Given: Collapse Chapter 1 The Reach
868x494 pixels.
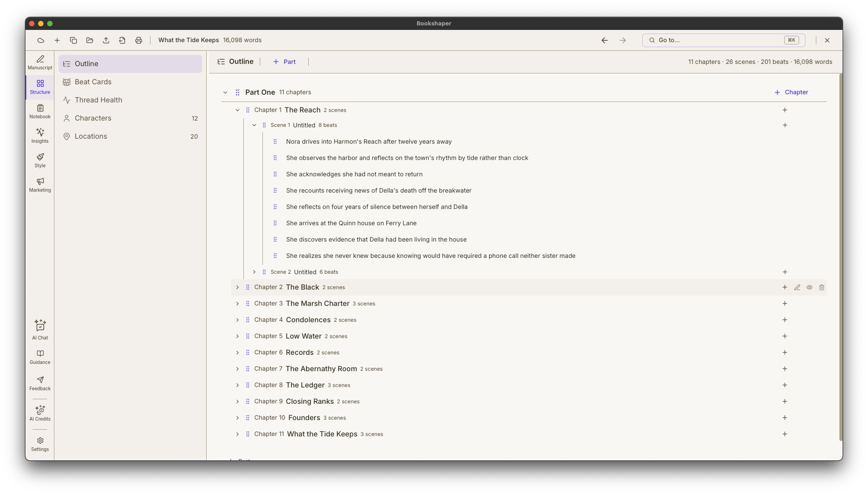Looking at the screenshot, I should [238, 110].
